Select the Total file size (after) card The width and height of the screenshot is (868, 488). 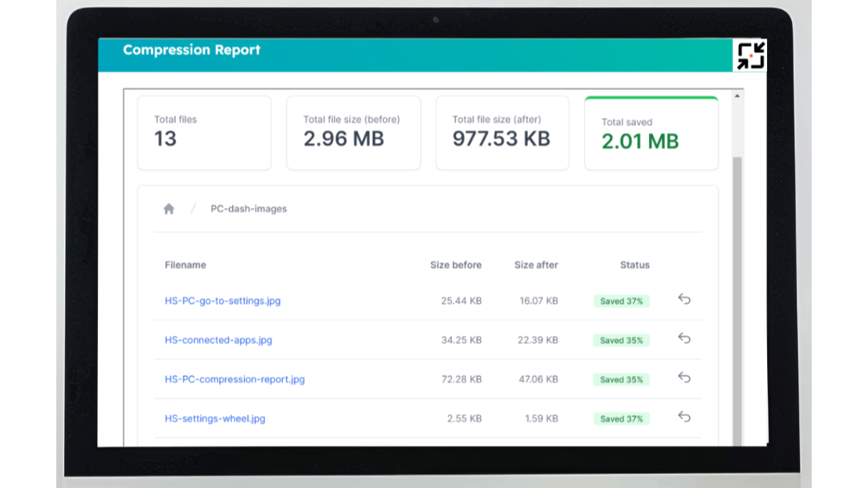502,133
